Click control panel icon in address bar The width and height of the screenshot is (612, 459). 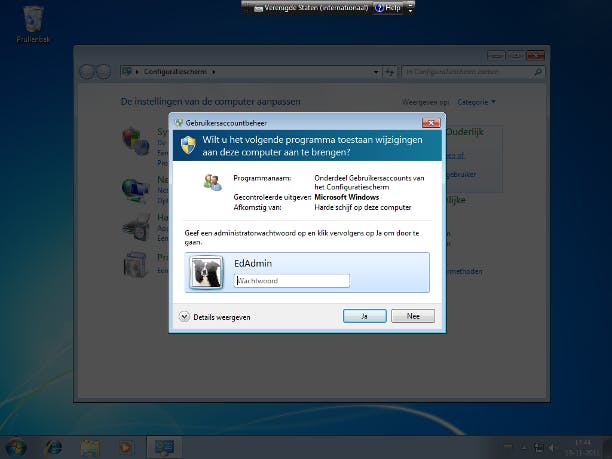coord(127,71)
